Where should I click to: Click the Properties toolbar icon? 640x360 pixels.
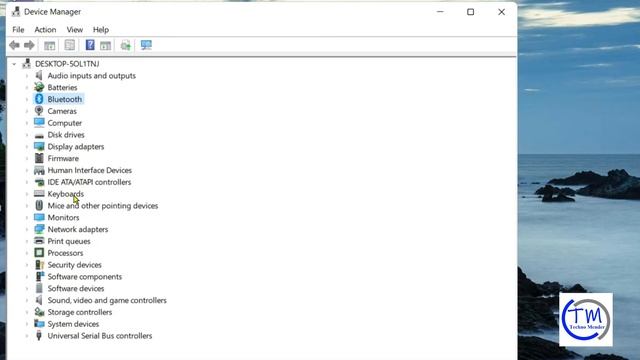click(70, 45)
